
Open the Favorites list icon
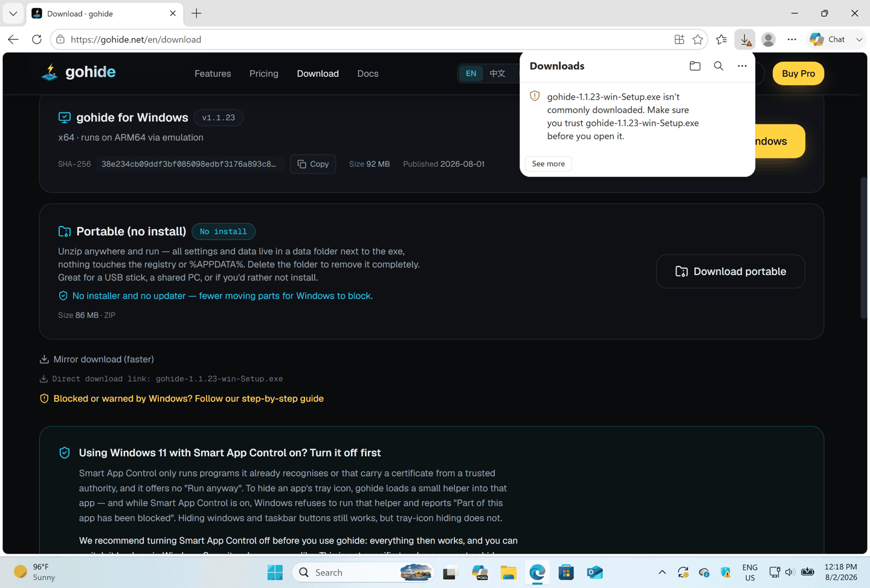point(721,40)
